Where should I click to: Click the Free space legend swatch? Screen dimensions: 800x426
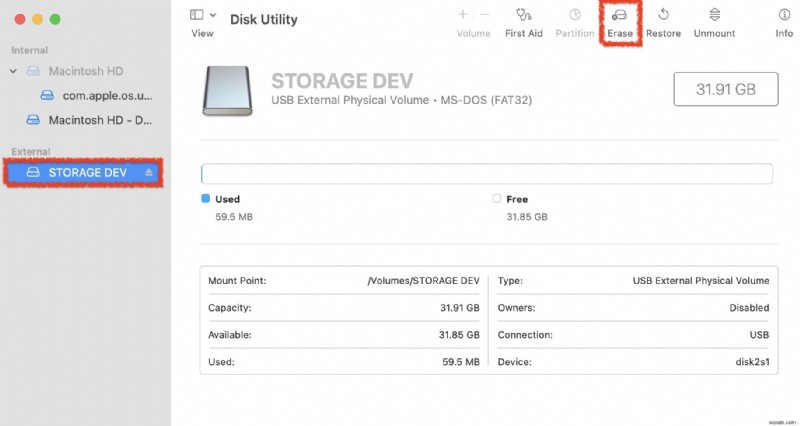497,199
